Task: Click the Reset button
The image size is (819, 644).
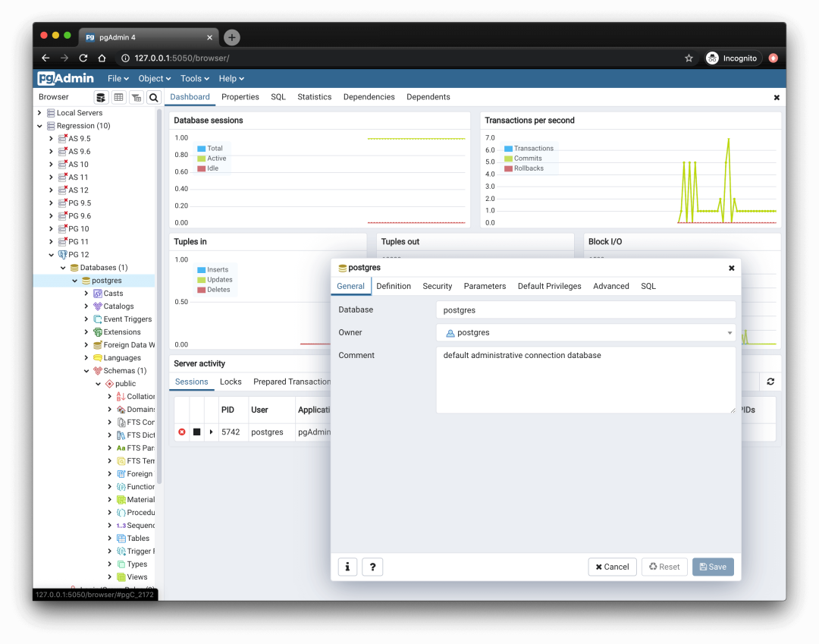Action: tap(664, 567)
